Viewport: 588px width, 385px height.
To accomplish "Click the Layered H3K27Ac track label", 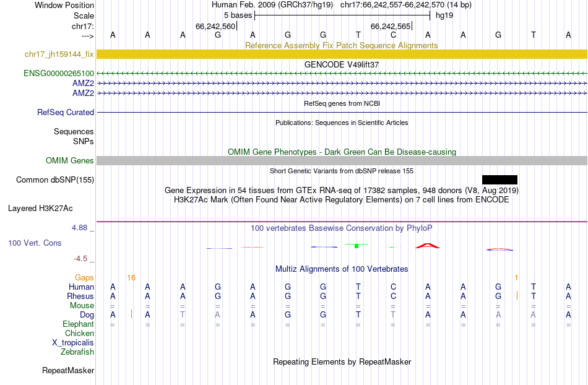I will (x=40, y=209).
